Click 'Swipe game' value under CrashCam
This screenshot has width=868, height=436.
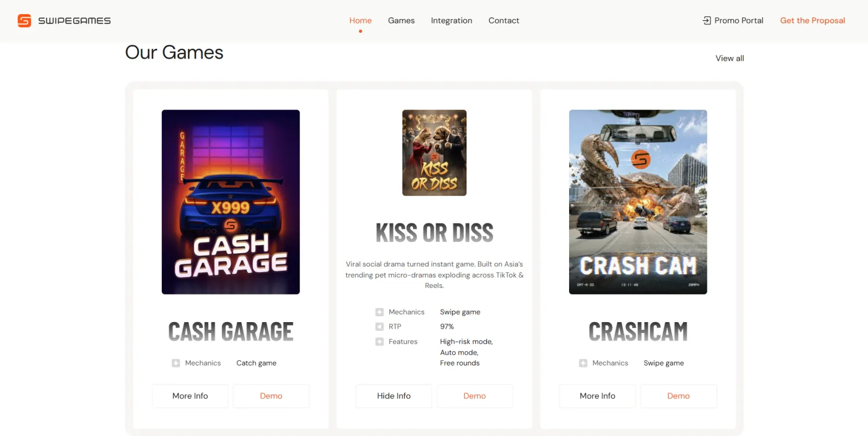coord(664,363)
